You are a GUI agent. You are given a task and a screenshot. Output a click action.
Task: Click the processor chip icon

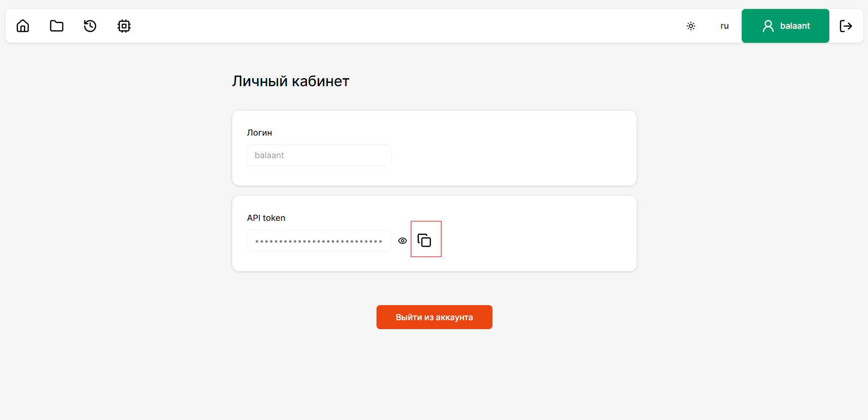(x=124, y=26)
